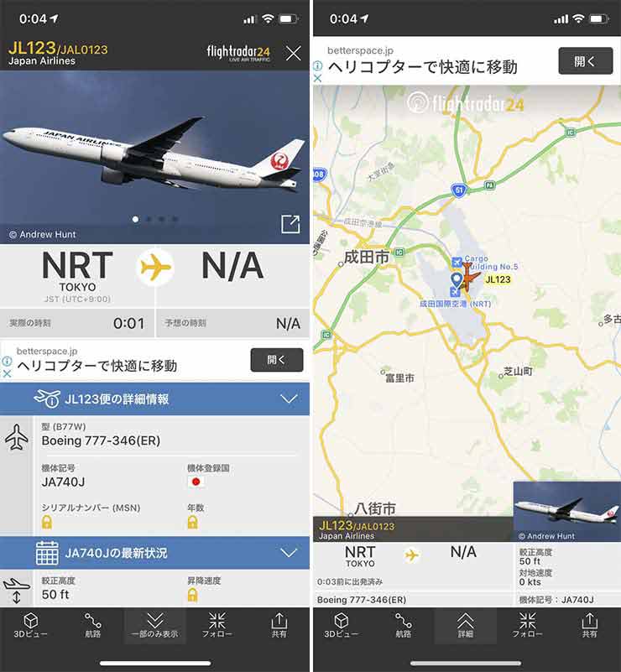The image size is (621, 672).
Task: Tap locked vertical speed (昇降速度) padlock
Action: point(192,595)
